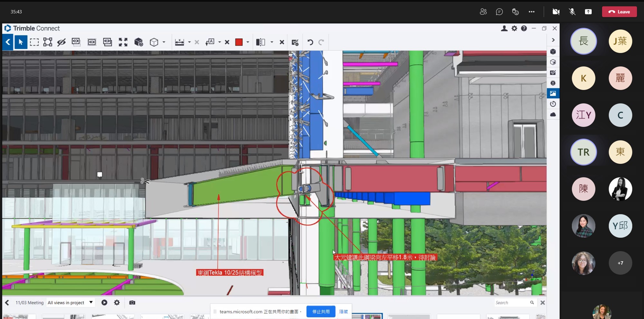This screenshot has height=319, width=644.
Task: Open the Teams more actions menu
Action: pos(532,12)
